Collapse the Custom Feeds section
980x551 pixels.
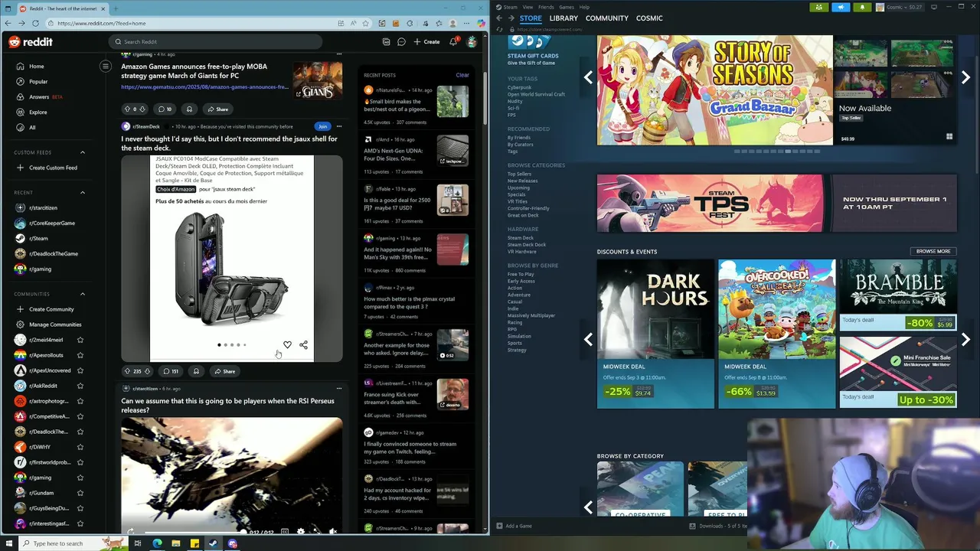tap(83, 152)
